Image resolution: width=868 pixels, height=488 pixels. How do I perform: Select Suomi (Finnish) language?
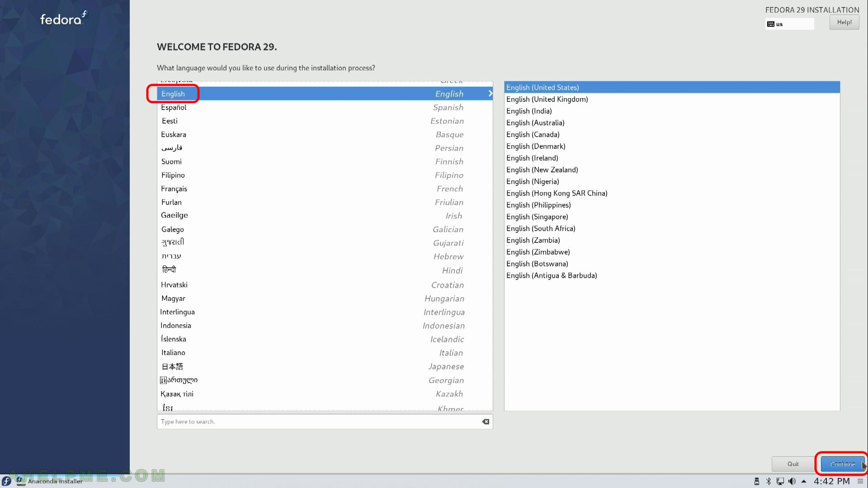point(325,161)
